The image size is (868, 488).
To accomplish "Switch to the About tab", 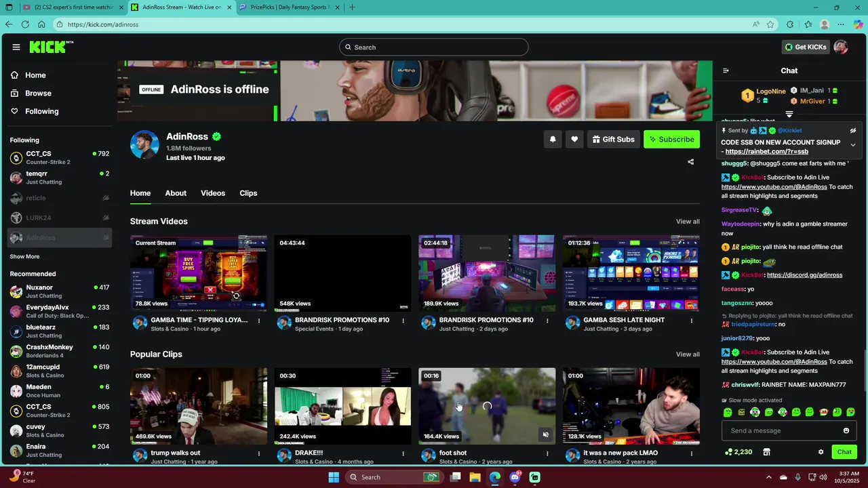I will coord(176,193).
